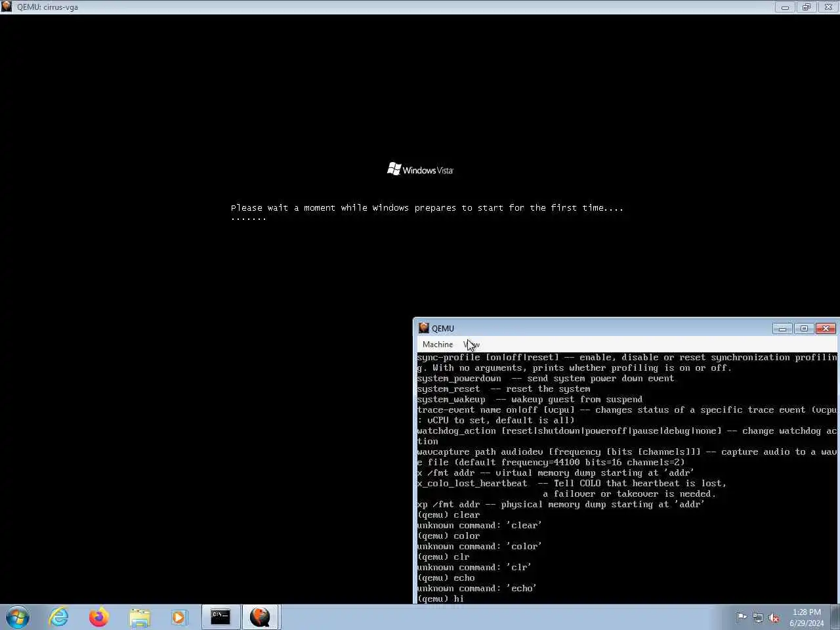Click 'trace-event name on|off' line

(627, 410)
